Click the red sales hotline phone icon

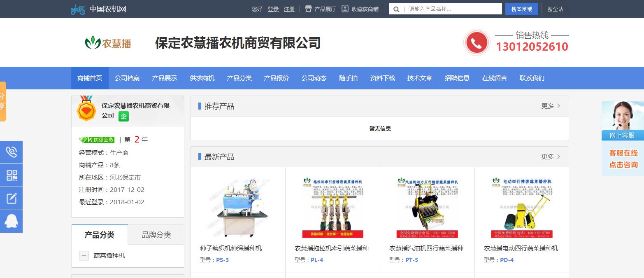pyautogui.click(x=477, y=42)
